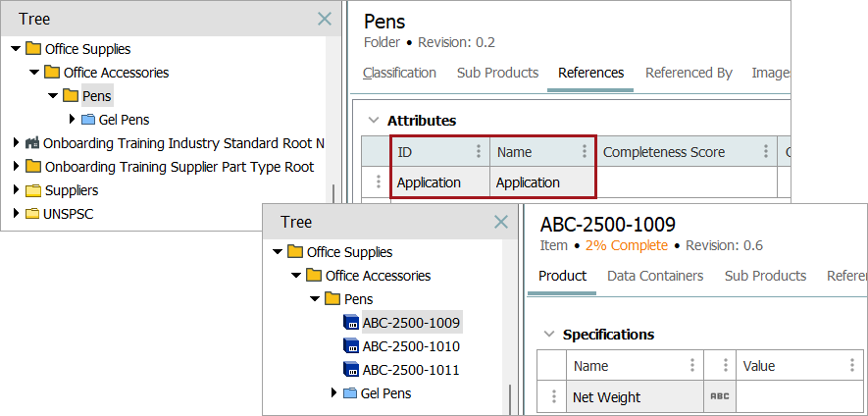Click Pens folder icon in upper tree
The image size is (868, 416).
coord(71,96)
